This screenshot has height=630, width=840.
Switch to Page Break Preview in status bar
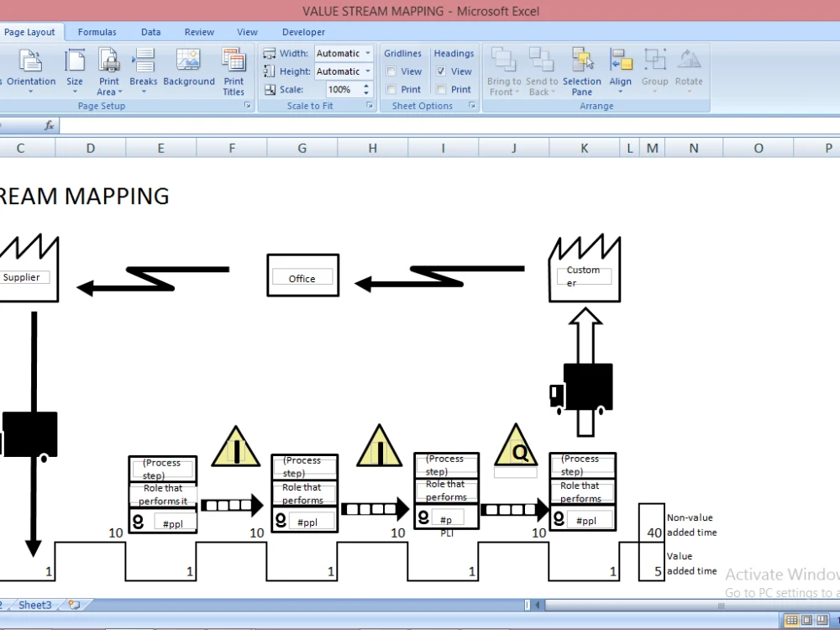[x=822, y=621]
